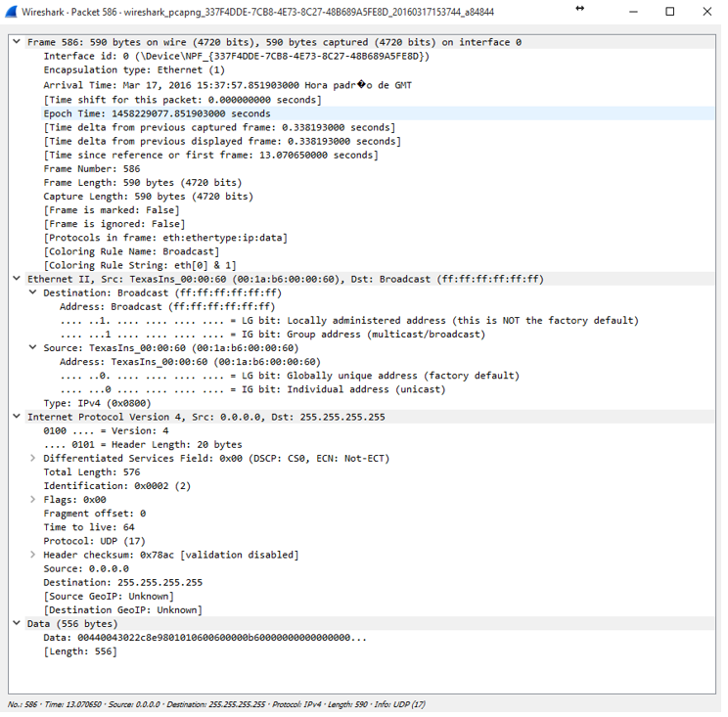
Task: Collapse the Data (556 bytes) section
Action: [x=17, y=623]
